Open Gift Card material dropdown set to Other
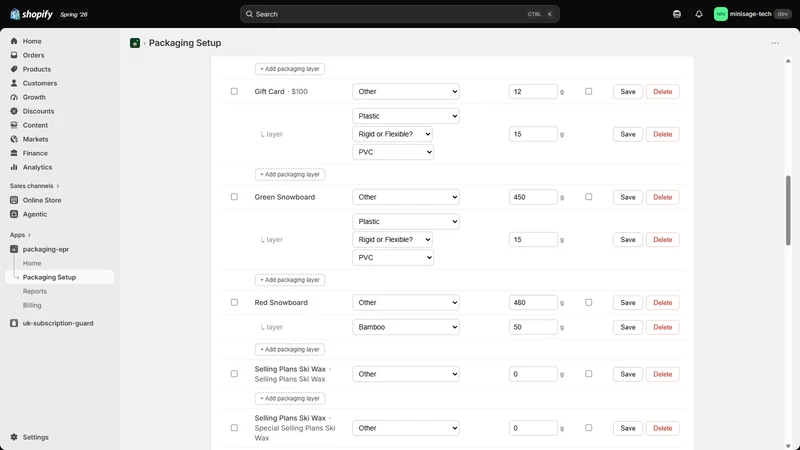Image resolution: width=800 pixels, height=450 pixels. (406, 92)
